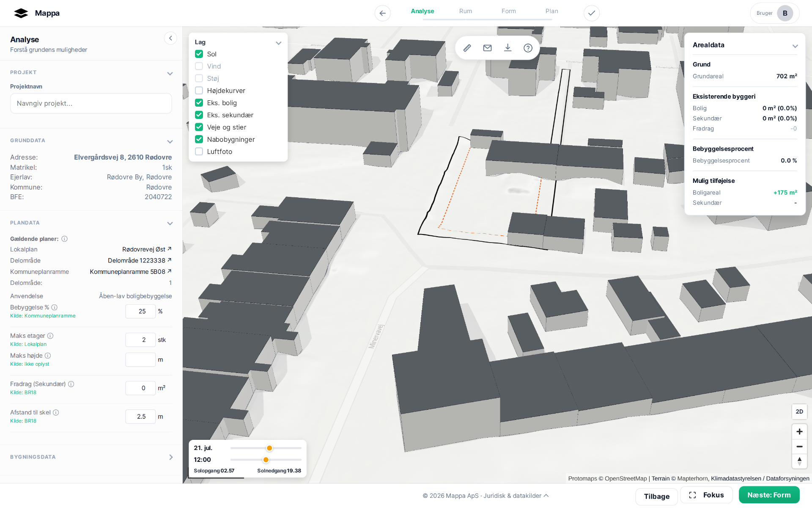Open the user avatar B
The height and width of the screenshot is (508, 812).
click(785, 13)
